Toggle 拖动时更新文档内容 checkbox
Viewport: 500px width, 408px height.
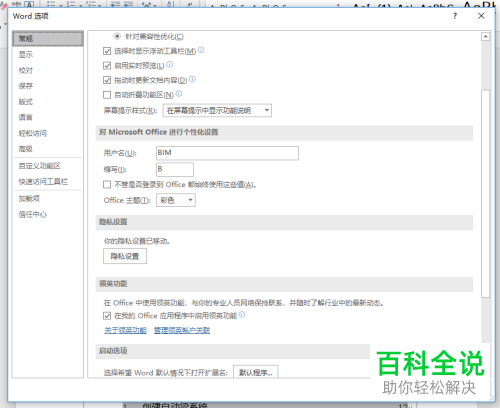(107, 80)
